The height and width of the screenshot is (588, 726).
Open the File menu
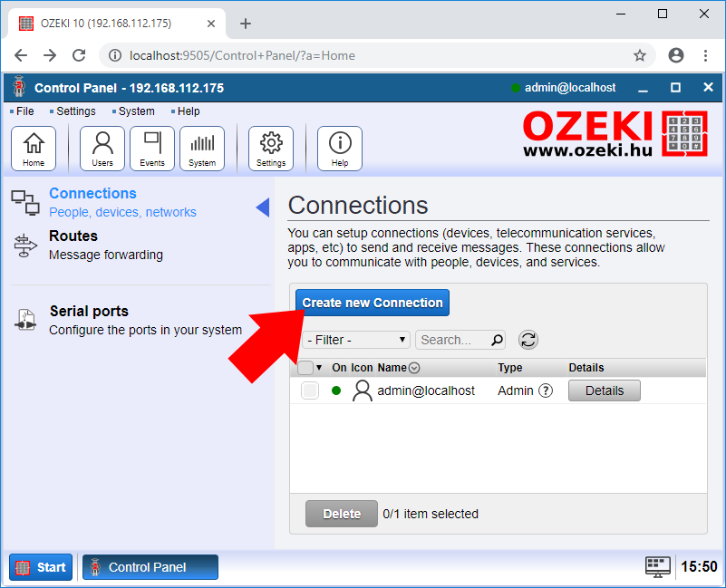pyautogui.click(x=24, y=111)
